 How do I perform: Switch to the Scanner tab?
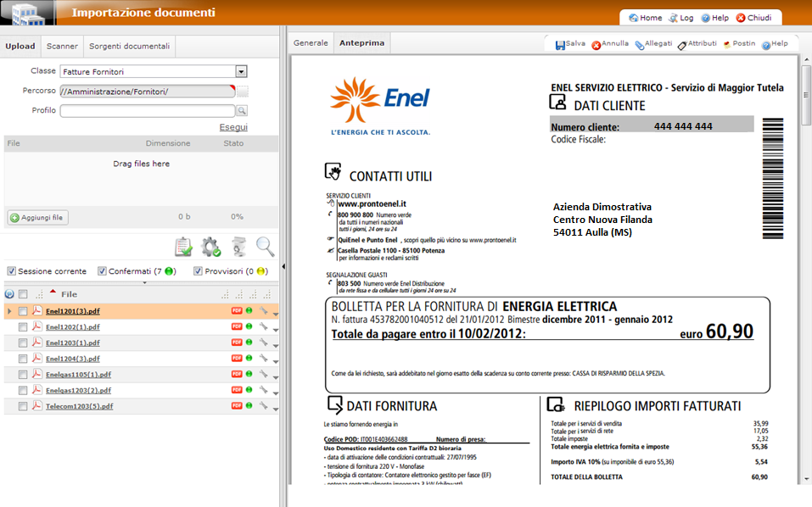point(62,46)
